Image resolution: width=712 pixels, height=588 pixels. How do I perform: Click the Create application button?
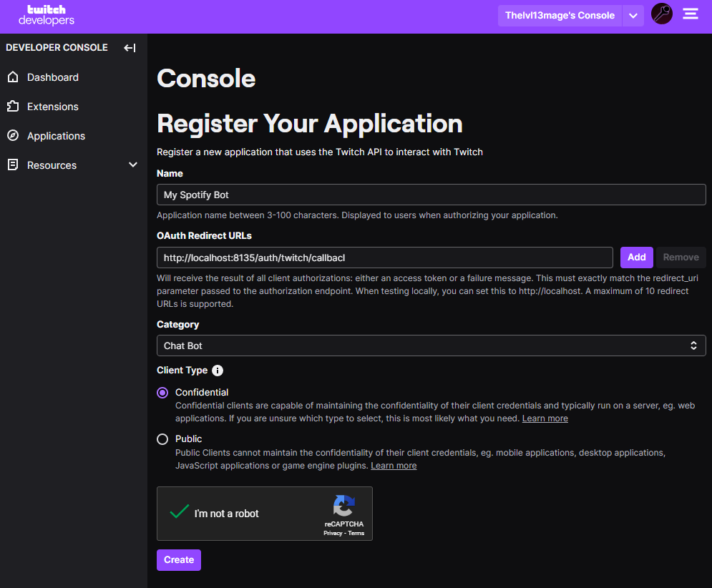[179, 560]
